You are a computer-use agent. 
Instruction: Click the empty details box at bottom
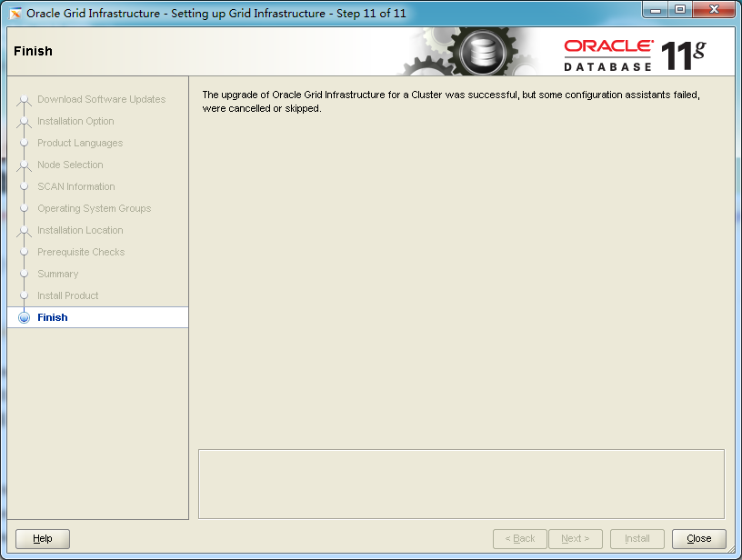point(461,484)
